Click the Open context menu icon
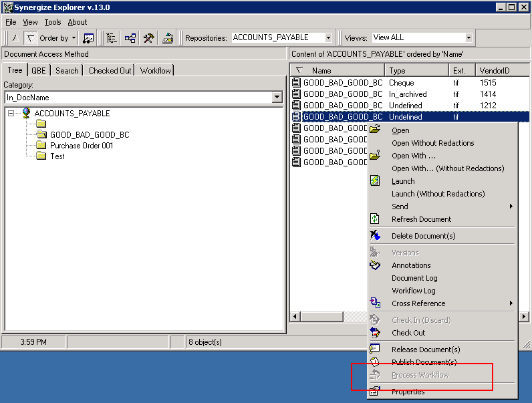532x403 pixels. point(375,129)
